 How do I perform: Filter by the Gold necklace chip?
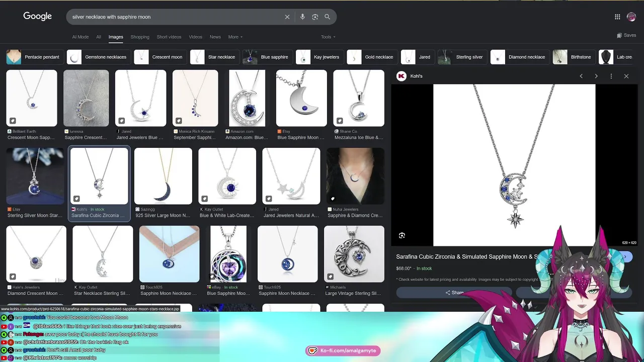point(372,57)
